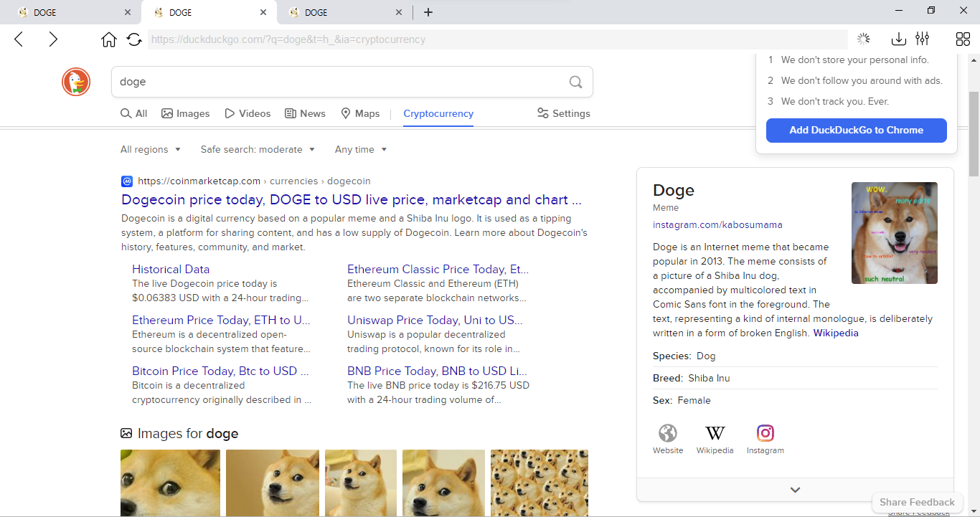Click the Sex: Female row
The width and height of the screenshot is (980, 517).
coord(795,400)
